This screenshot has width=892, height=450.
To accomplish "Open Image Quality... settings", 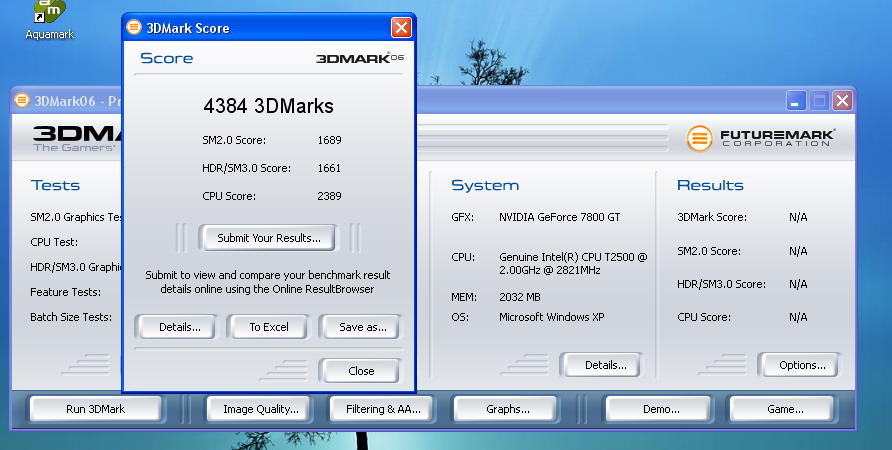I will (261, 409).
